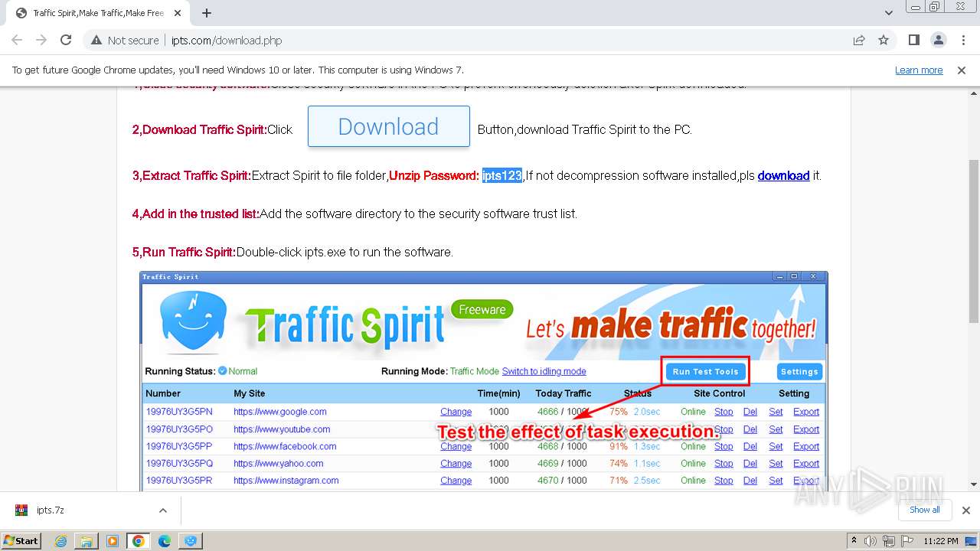Click Unzip Password label

[x=434, y=175]
